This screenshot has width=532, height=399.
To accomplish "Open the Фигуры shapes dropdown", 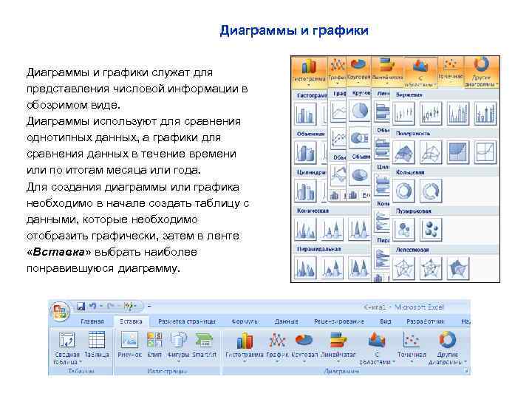I will coord(178,346).
